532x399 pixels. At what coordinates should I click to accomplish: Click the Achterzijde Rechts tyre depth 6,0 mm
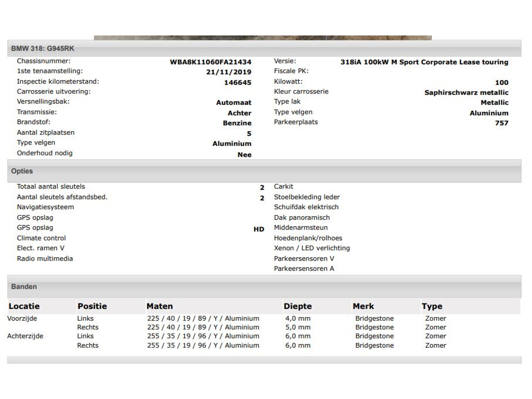[x=298, y=345]
